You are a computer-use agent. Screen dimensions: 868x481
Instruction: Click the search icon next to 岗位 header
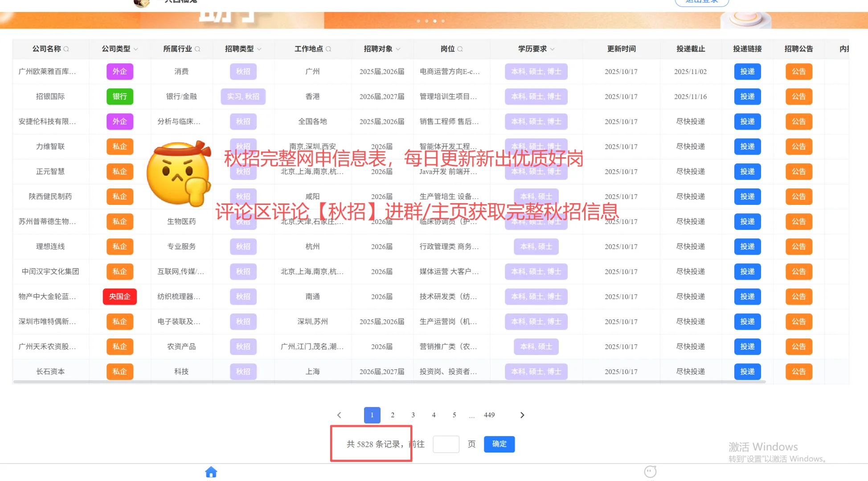460,49
